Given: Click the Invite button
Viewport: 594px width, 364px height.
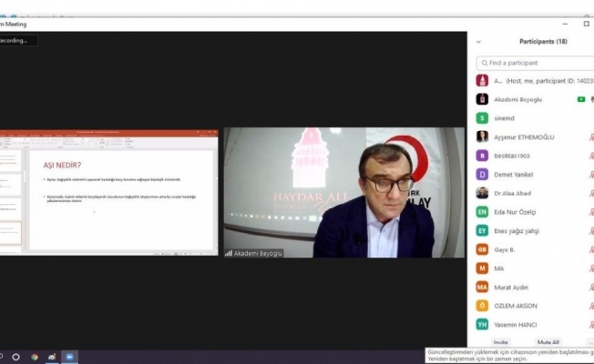Looking at the screenshot, I should [x=501, y=342].
